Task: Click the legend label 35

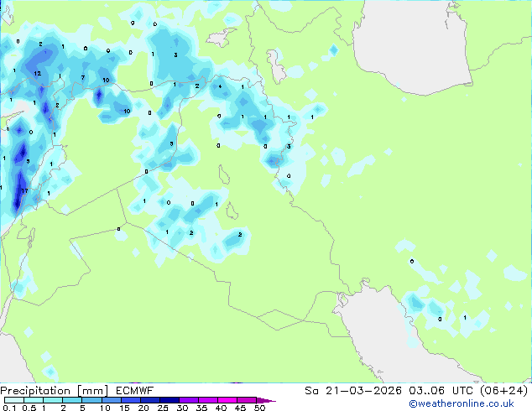Action: (201, 408)
